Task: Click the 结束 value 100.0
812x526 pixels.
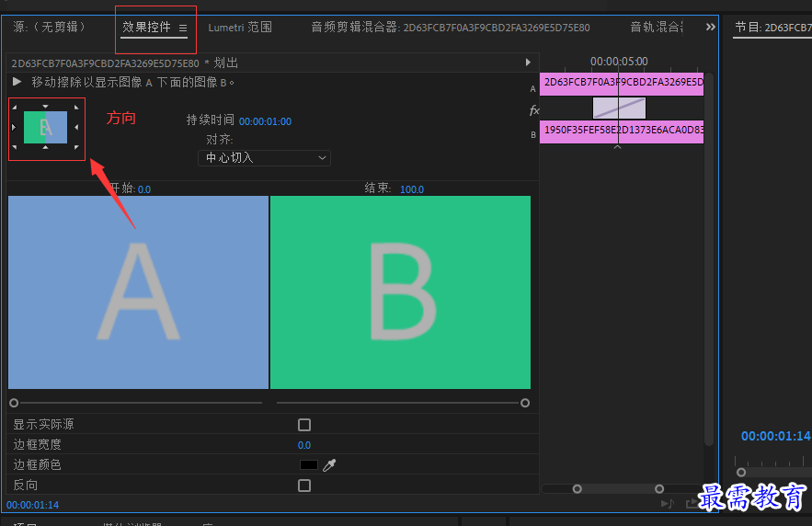Action: point(412,189)
